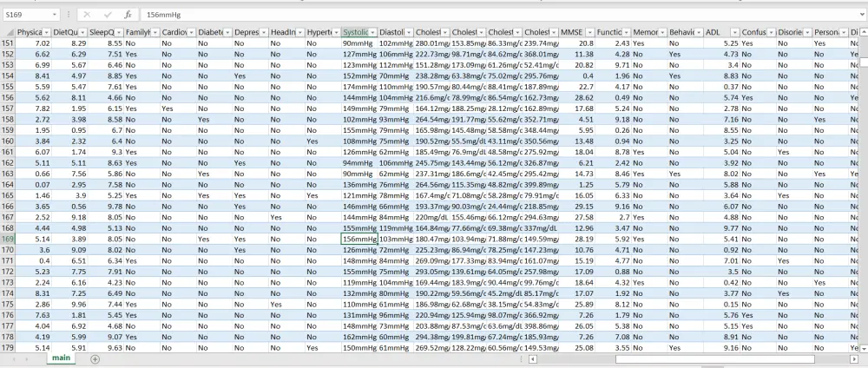Click the cell showing 174mmHg
The height and width of the screenshot is (368, 868).
pyautogui.click(x=359, y=87)
